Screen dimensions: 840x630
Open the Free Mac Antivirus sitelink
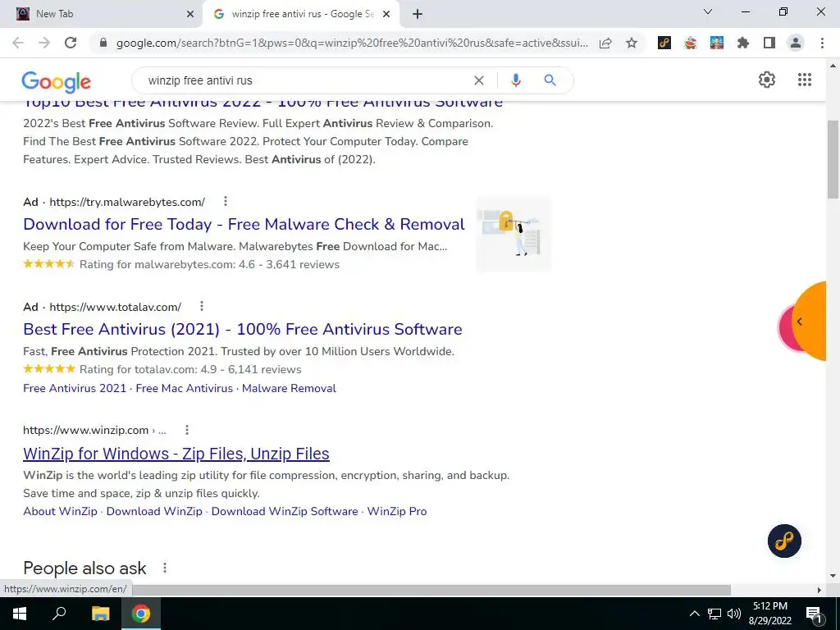[x=185, y=388]
